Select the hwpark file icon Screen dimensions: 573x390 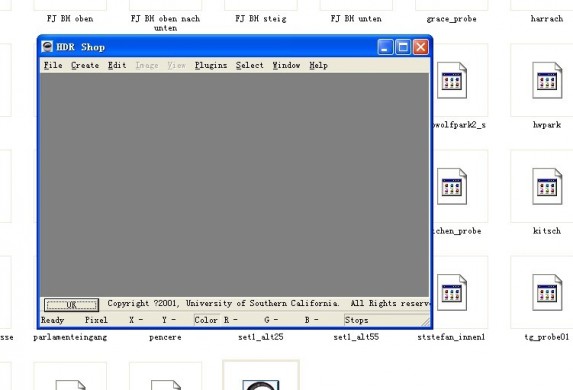(547, 80)
